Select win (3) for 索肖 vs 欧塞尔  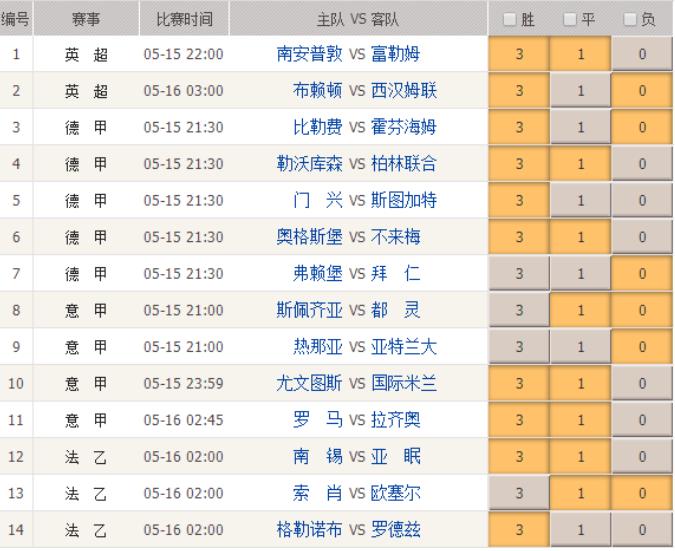click(519, 492)
